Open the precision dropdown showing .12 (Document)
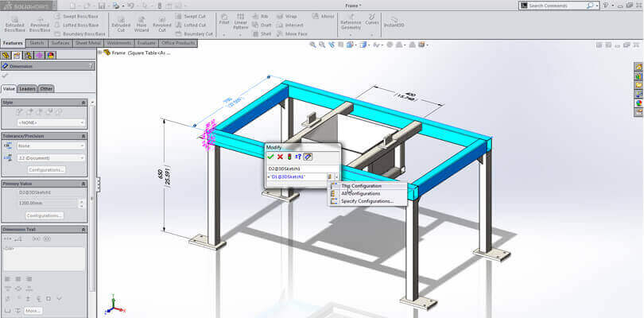 pos(51,158)
